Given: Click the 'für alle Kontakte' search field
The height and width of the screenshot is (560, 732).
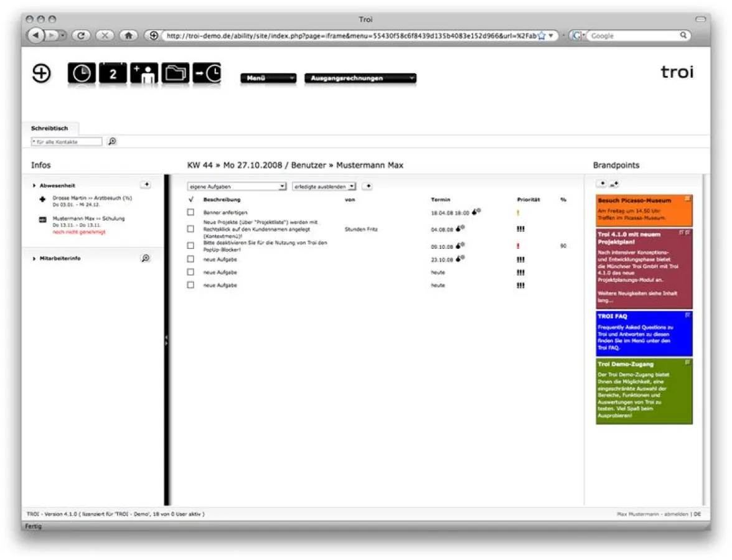Looking at the screenshot, I should click(x=66, y=142).
